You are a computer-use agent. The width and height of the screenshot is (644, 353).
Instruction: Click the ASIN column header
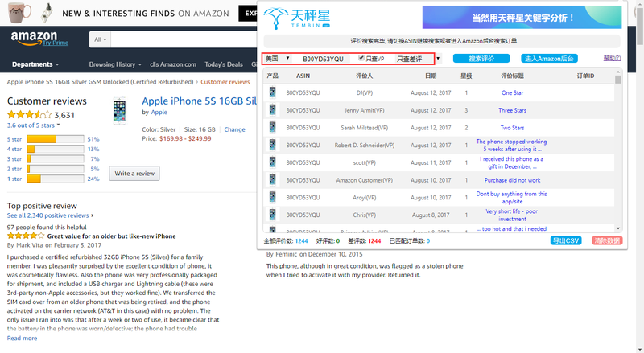[x=303, y=76]
